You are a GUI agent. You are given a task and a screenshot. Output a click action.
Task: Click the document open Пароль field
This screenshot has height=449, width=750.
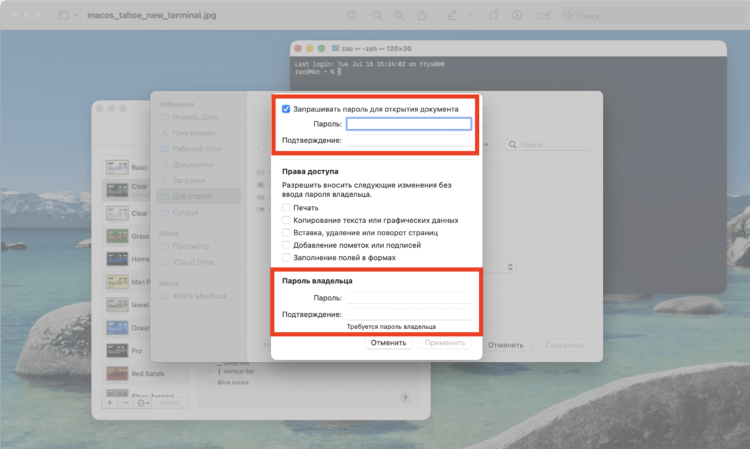click(409, 124)
